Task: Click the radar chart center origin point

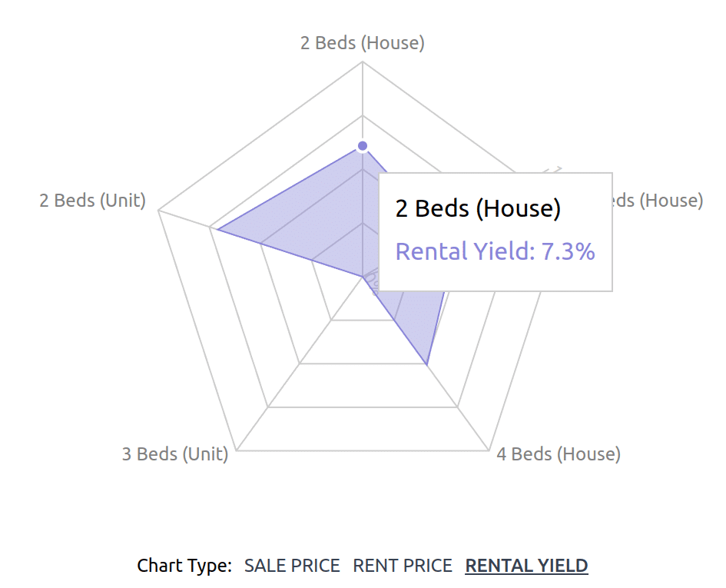Action: tap(363, 277)
